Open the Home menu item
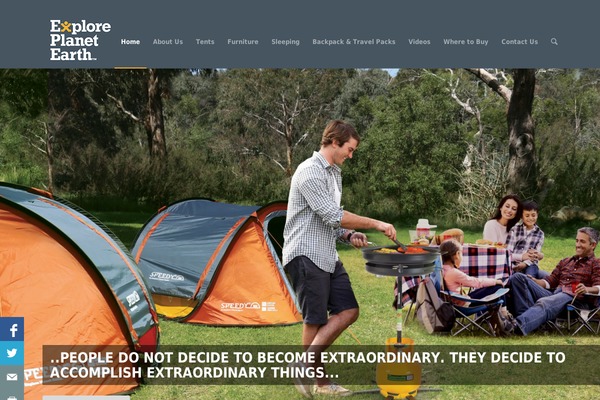Viewport: 600px width, 400px height. coord(130,42)
